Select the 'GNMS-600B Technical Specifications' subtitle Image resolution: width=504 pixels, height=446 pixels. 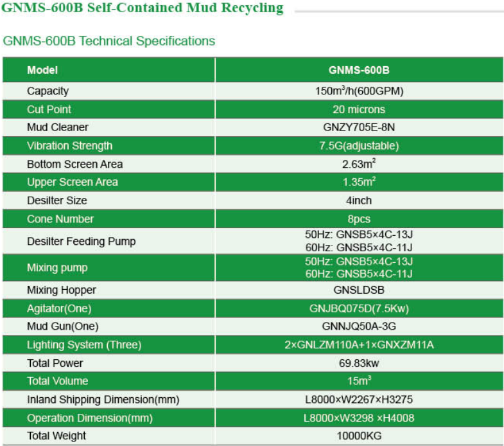tap(109, 41)
